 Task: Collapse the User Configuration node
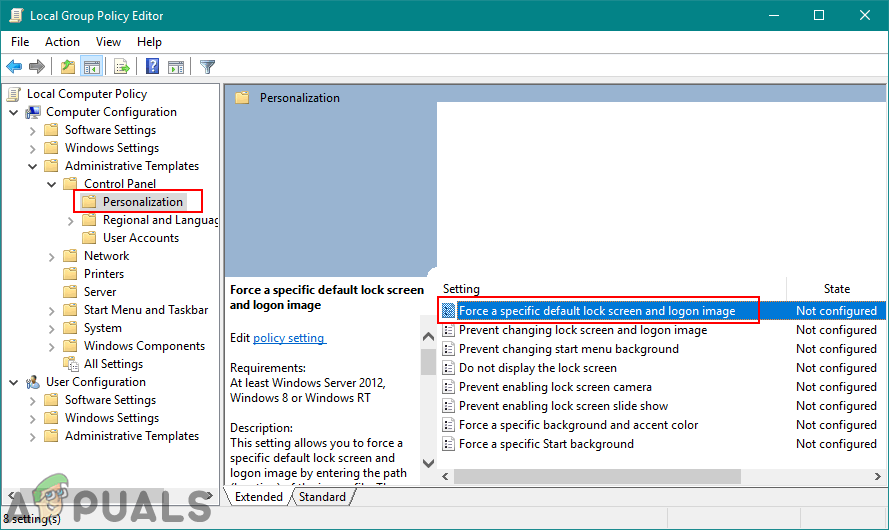click(14, 383)
